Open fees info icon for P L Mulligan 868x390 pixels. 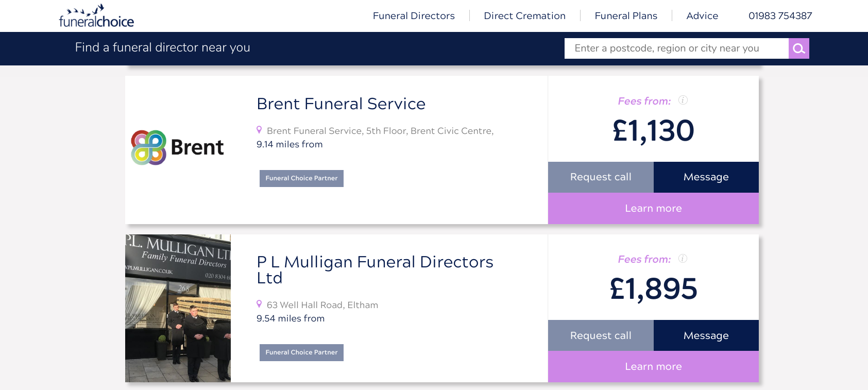point(683,258)
